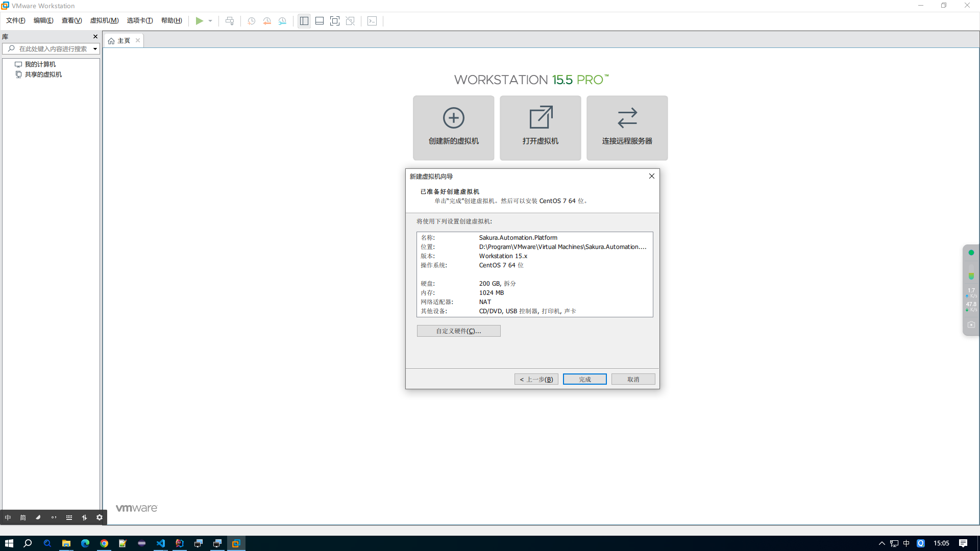Toggle library sidebar view icon
980x551 pixels.
pyautogui.click(x=304, y=21)
